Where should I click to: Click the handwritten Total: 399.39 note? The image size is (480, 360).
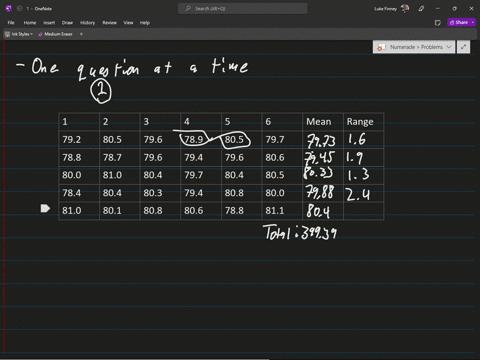click(x=300, y=232)
